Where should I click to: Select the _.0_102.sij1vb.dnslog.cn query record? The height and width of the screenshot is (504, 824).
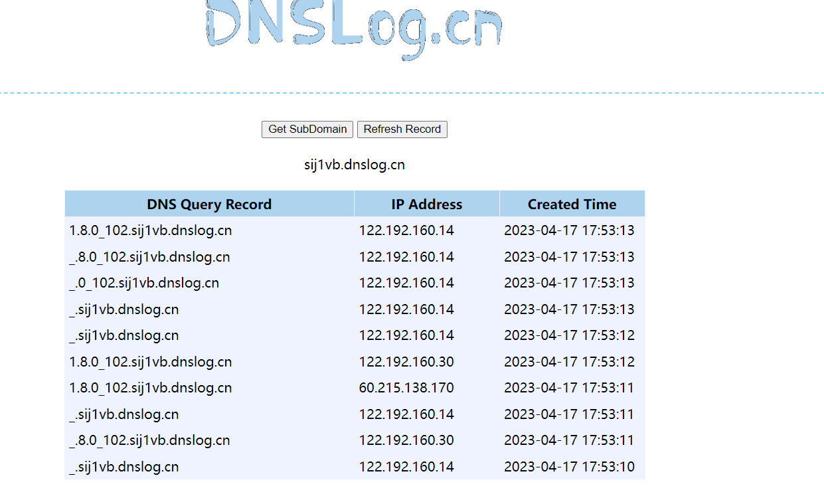[x=144, y=284]
